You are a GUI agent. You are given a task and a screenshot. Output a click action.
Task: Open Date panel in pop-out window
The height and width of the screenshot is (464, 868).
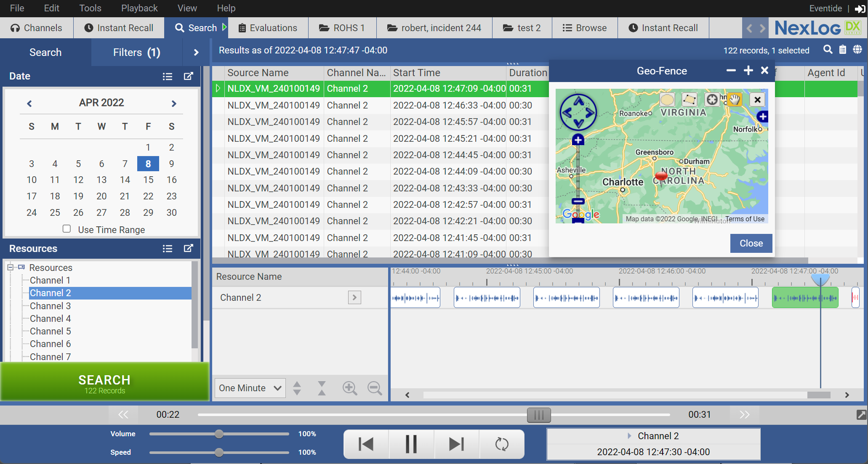click(x=188, y=76)
